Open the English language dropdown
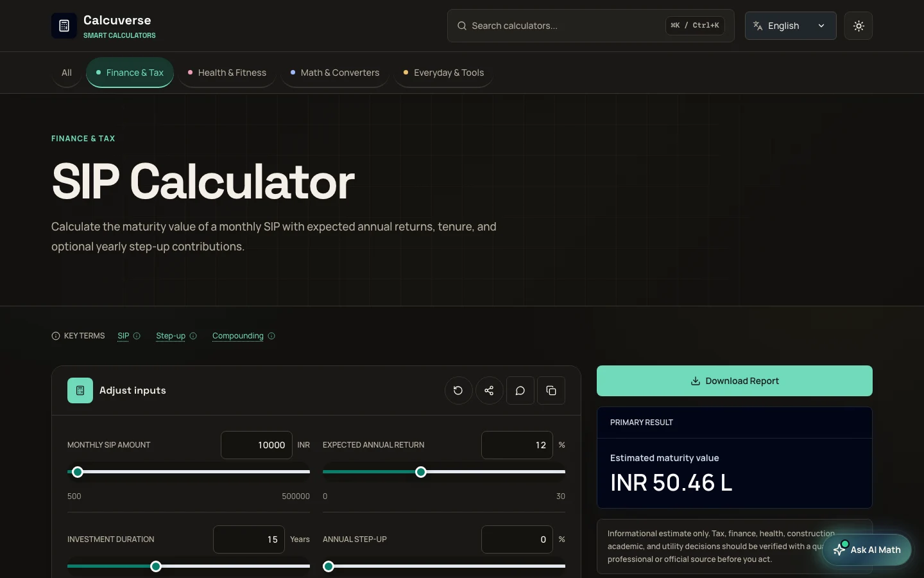 [791, 26]
